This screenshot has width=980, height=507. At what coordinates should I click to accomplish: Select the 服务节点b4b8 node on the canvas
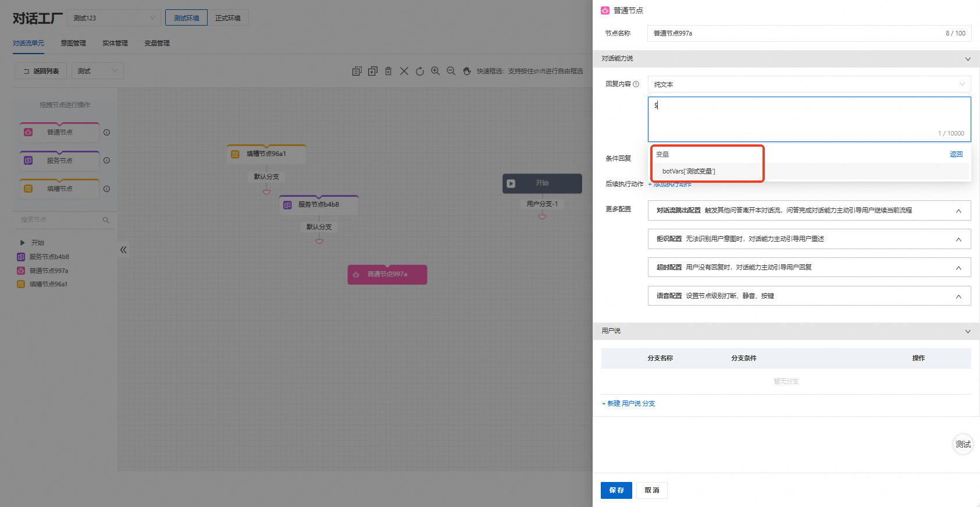pyautogui.click(x=319, y=205)
